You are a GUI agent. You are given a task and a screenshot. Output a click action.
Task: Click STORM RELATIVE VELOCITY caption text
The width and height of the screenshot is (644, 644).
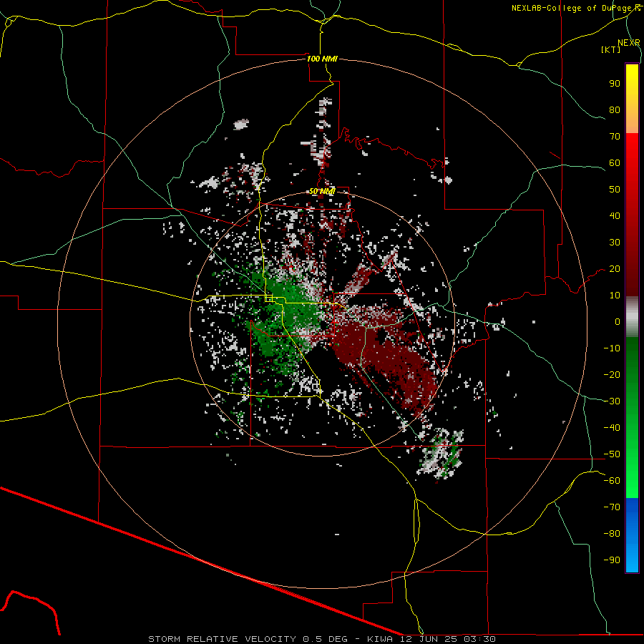223,639
